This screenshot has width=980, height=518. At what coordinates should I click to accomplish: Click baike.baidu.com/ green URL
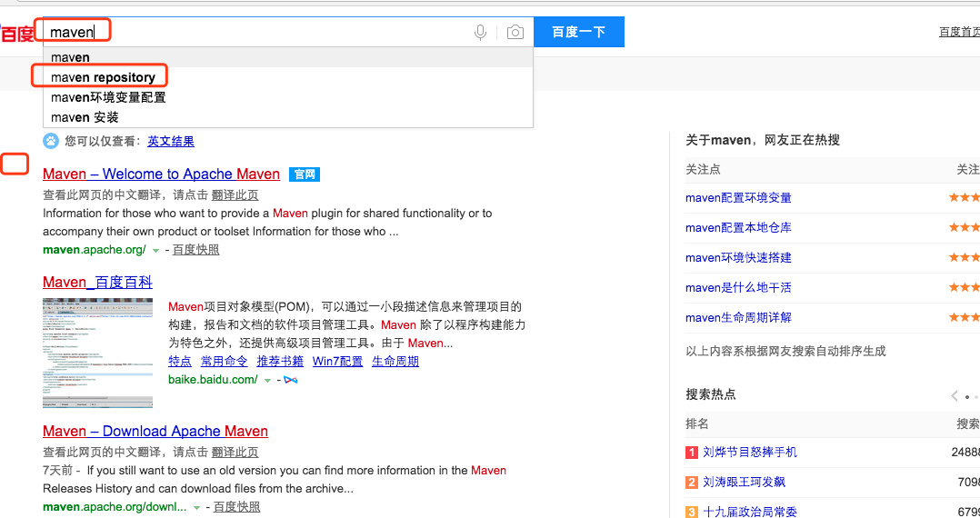(x=213, y=380)
